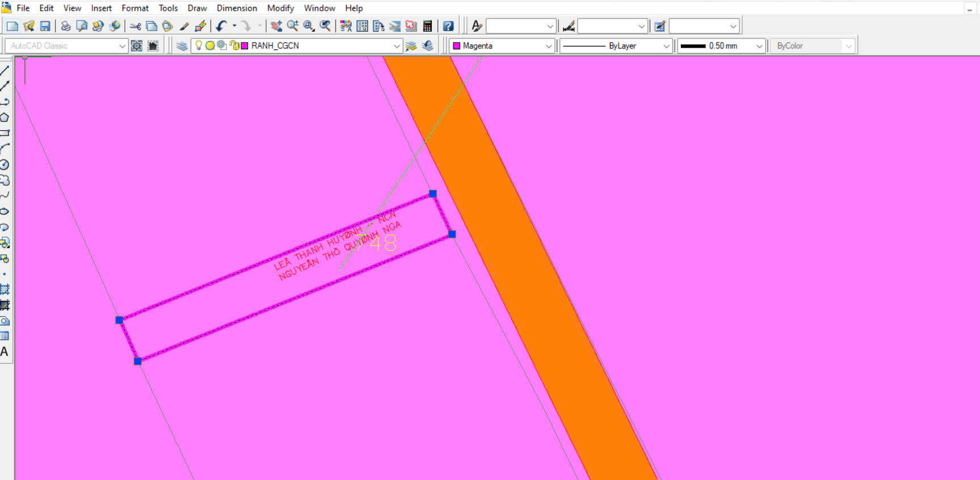Image resolution: width=980 pixels, height=480 pixels.
Task: Click the Cut scissors icon
Action: pos(135,26)
